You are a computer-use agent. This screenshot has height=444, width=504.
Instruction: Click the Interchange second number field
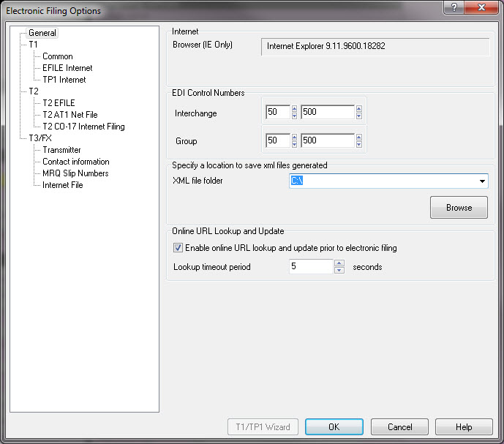point(328,112)
